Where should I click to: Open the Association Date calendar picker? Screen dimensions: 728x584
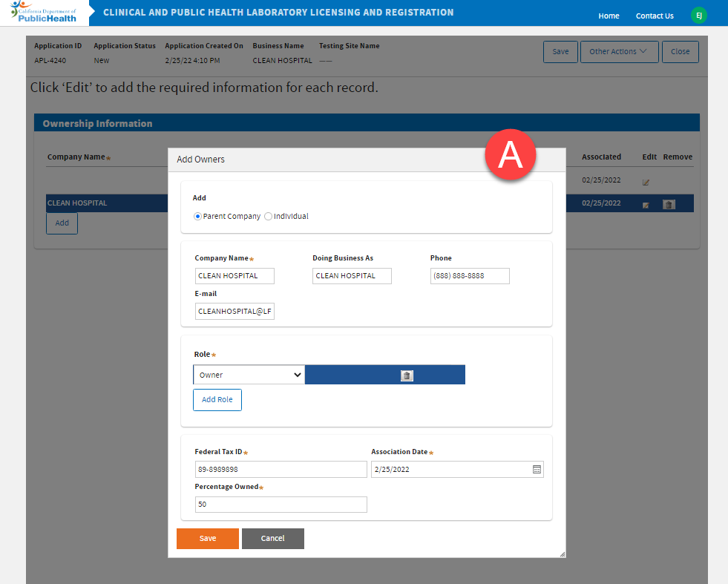tap(537, 469)
